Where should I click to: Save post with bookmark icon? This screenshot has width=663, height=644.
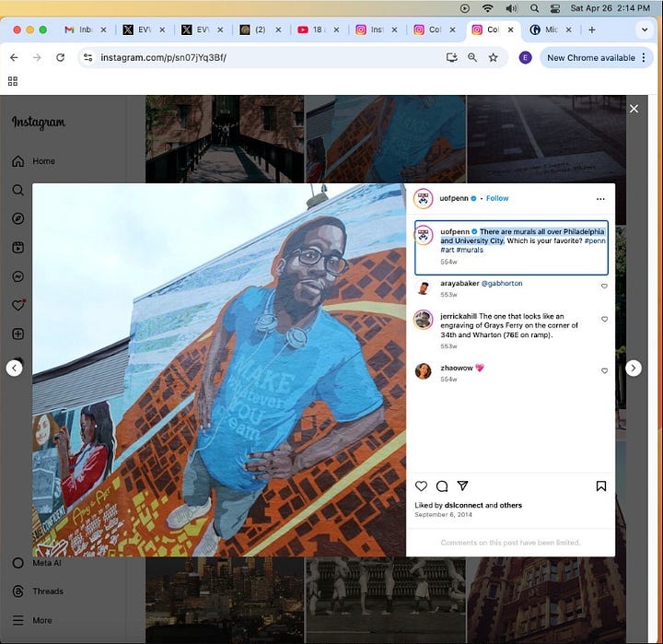pyautogui.click(x=600, y=486)
